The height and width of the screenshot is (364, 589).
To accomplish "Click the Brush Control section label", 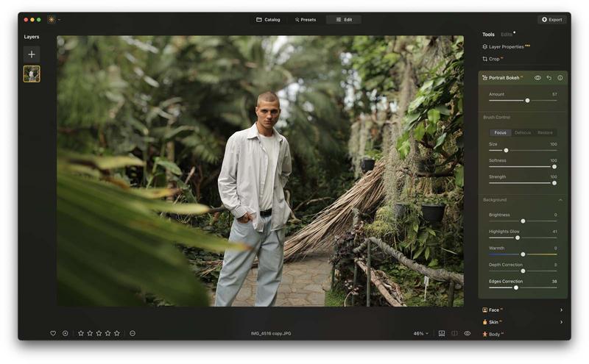I will coord(496,118).
